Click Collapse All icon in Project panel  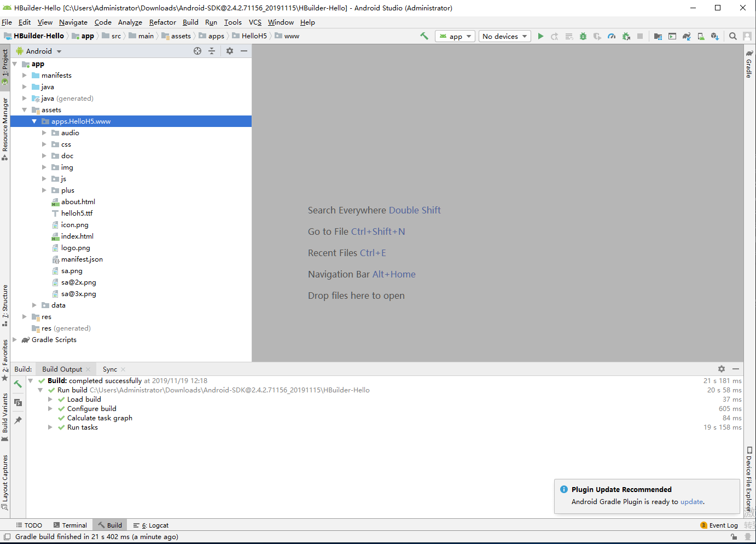[x=212, y=51]
